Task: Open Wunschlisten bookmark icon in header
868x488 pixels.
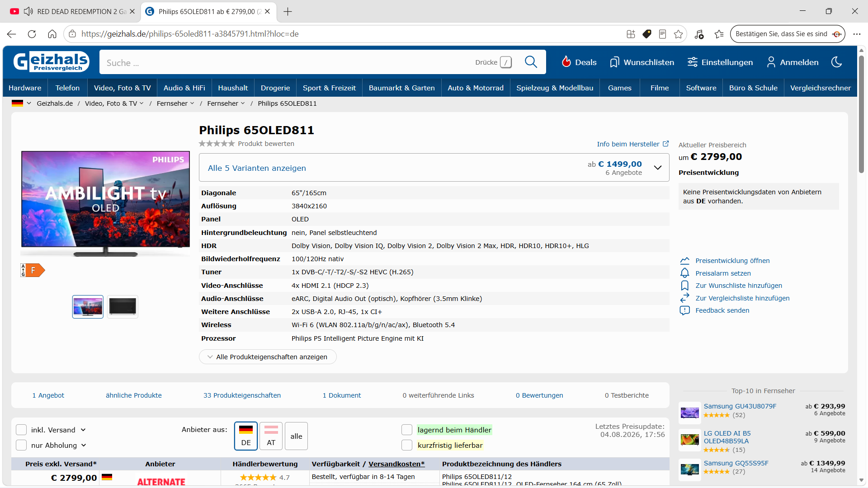Action: coord(614,62)
